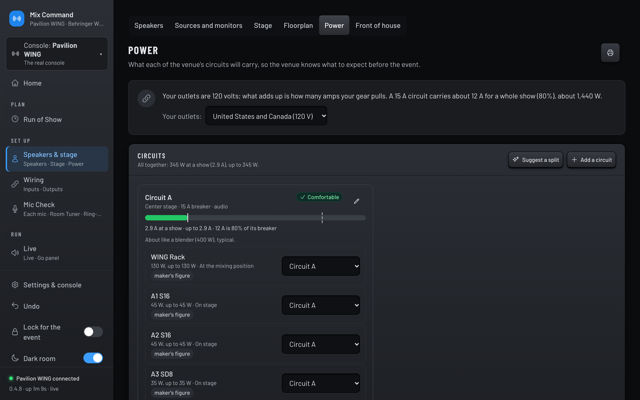This screenshot has height=400, width=640.
Task: Click the Run of Show clock icon
Action: coord(15,119)
